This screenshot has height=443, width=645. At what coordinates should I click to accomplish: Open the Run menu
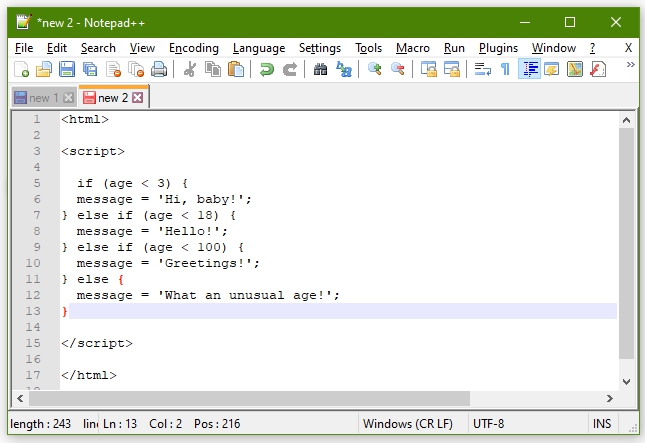(454, 48)
